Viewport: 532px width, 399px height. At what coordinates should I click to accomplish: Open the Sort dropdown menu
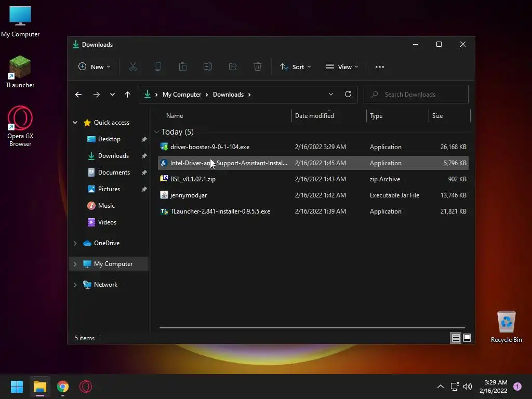coord(296,67)
